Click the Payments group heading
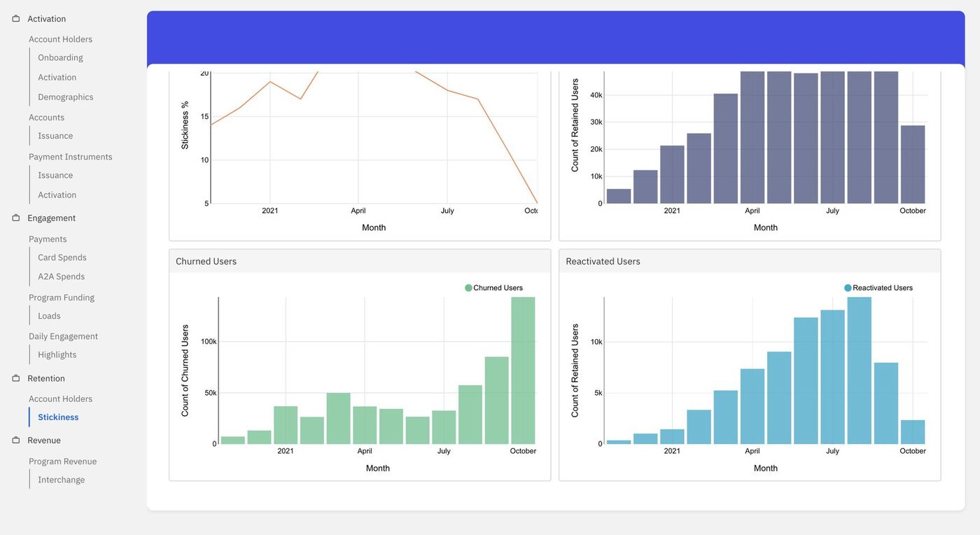This screenshot has height=535, width=980. pos(48,239)
